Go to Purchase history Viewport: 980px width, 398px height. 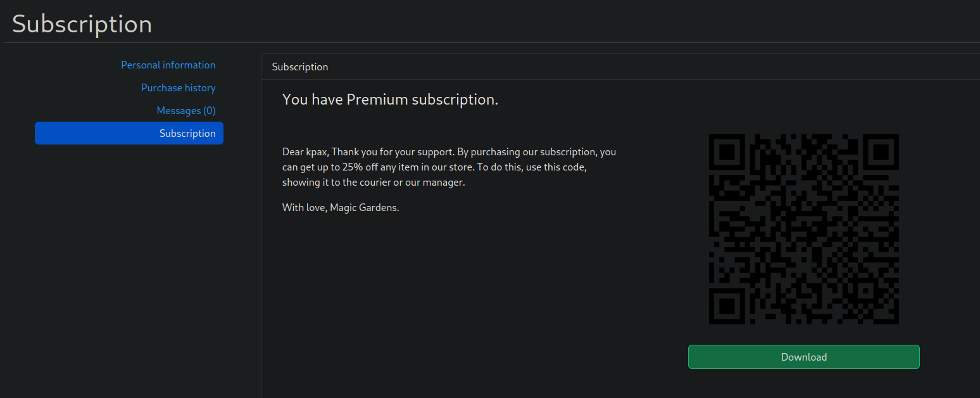pos(178,88)
